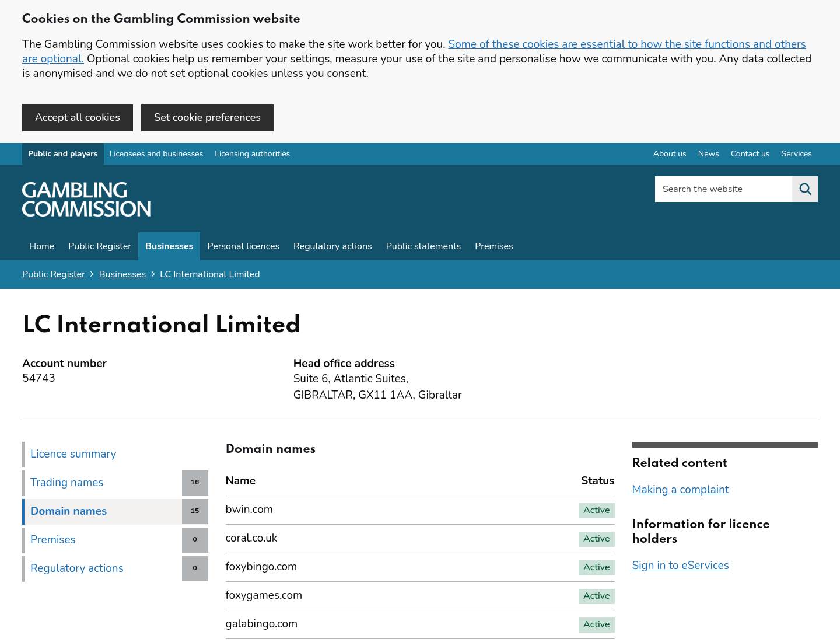Viewport: 840px width, 642px height.
Task: Click the Domain names count badge 15
Action: (x=195, y=511)
